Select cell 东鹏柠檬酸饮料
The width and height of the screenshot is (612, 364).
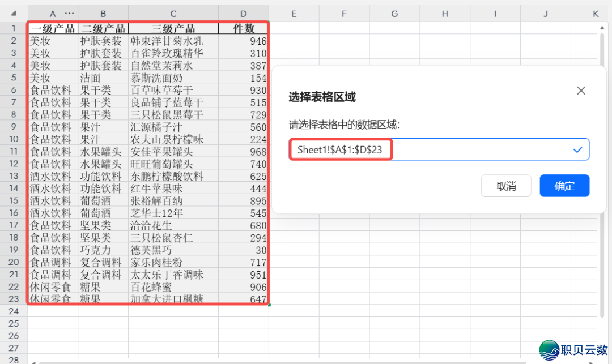[173, 176]
